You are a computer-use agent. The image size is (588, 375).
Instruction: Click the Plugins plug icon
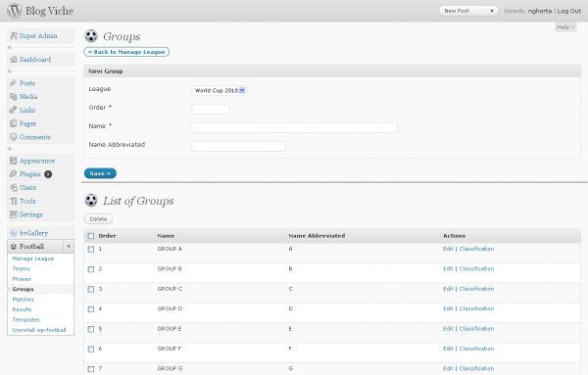pyautogui.click(x=14, y=174)
